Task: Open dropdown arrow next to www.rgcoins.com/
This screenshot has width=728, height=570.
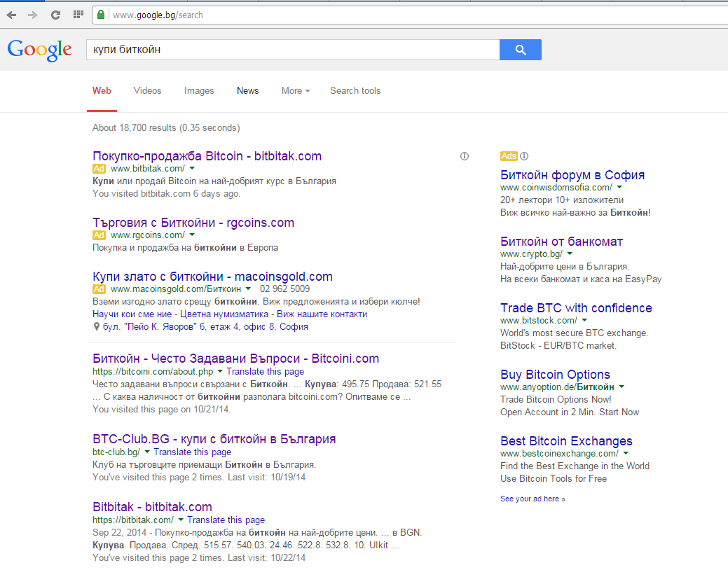Action: (192, 235)
